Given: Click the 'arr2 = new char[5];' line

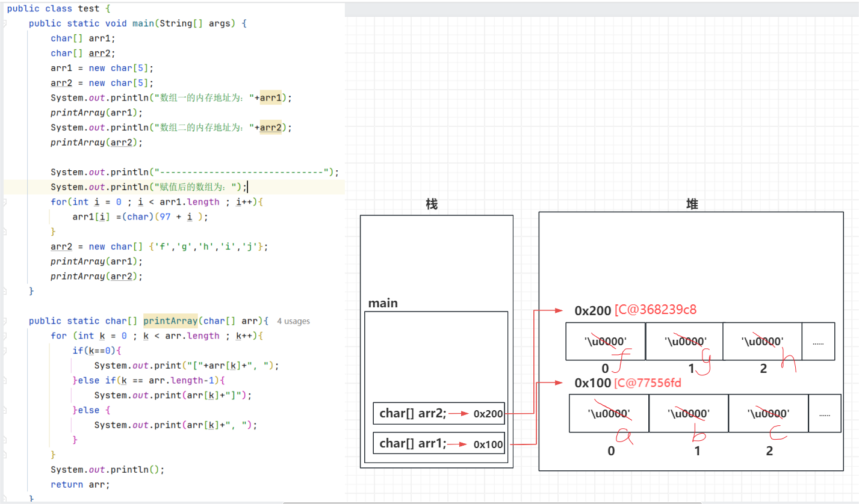Looking at the screenshot, I should pyautogui.click(x=102, y=83).
